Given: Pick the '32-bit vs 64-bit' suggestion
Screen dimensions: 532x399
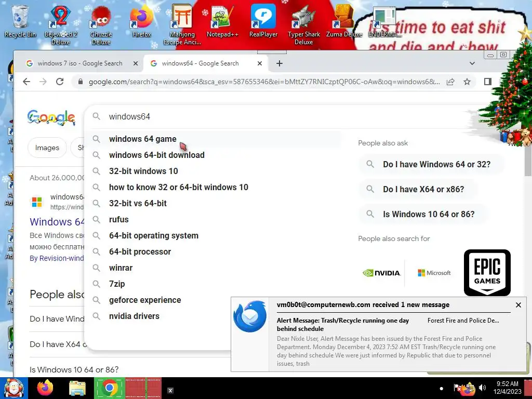Looking at the screenshot, I should pyautogui.click(x=214, y=203).
